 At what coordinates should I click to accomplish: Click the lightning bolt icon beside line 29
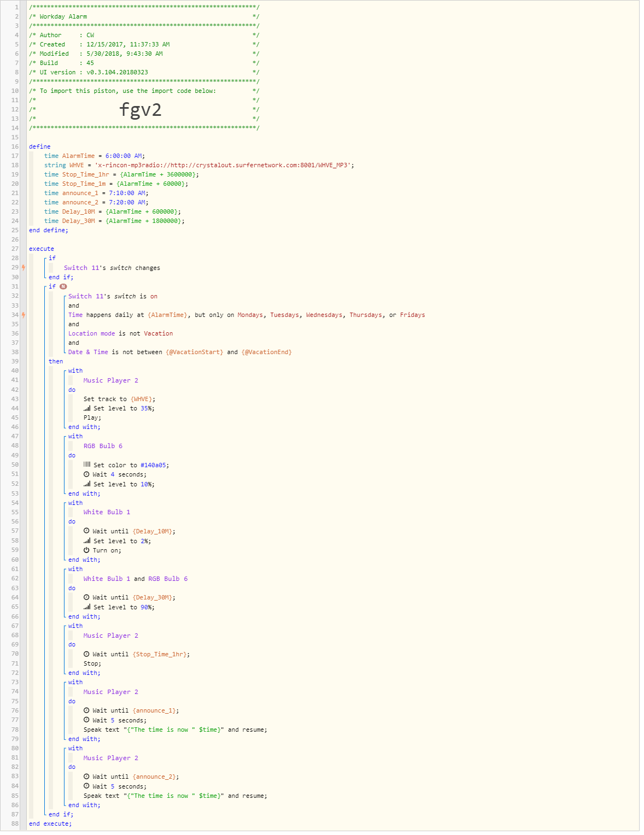24,268
